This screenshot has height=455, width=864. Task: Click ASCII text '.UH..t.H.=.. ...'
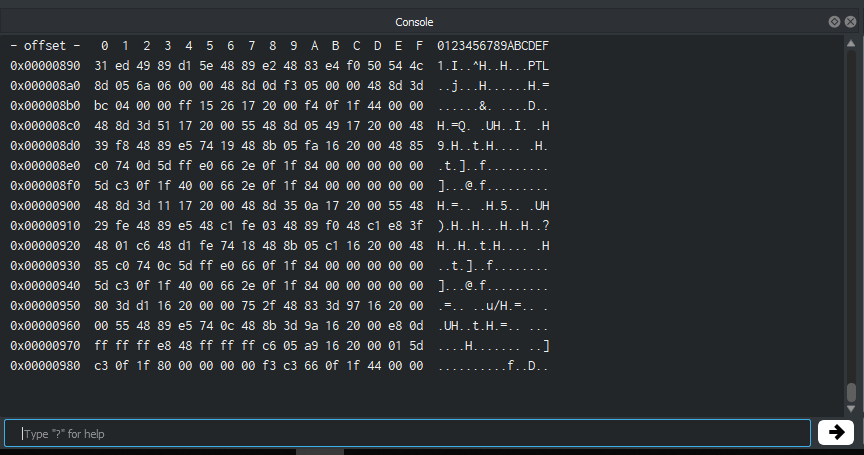[x=493, y=326]
